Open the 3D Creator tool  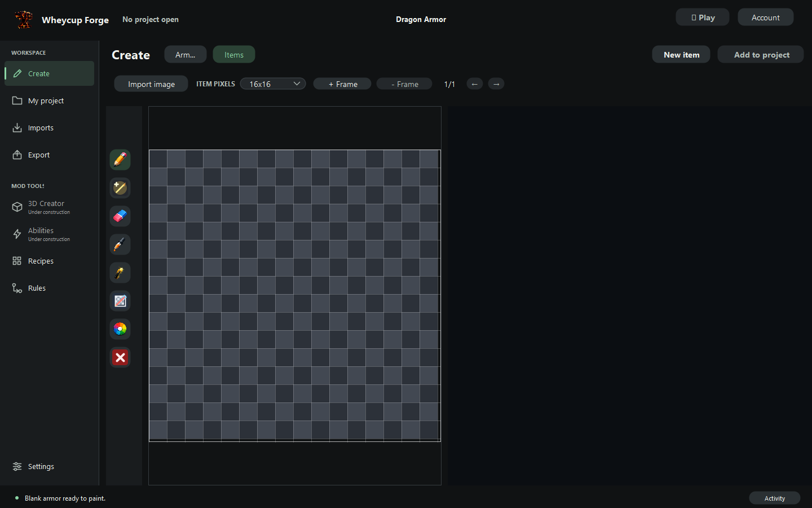pos(50,207)
